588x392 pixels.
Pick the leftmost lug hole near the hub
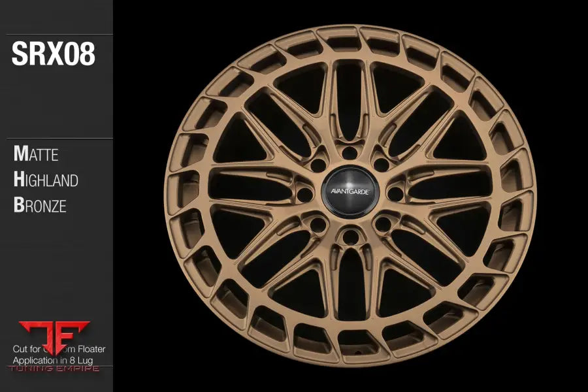click(x=306, y=193)
